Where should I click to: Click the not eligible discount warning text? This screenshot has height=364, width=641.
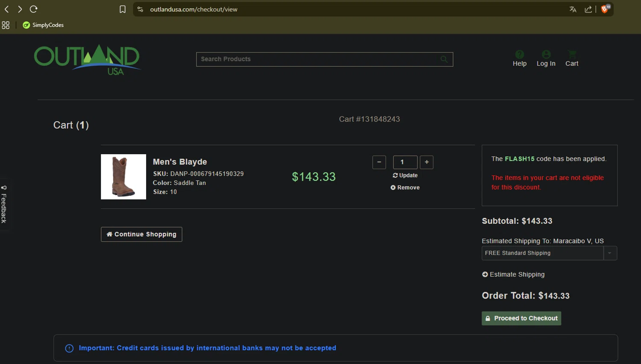547,182
